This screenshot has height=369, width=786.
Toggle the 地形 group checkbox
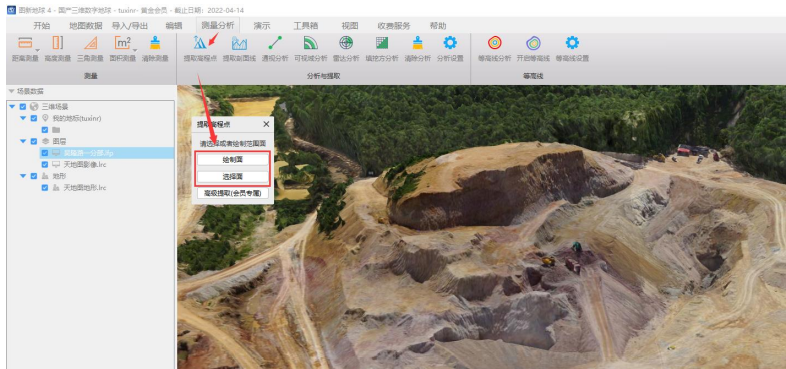[x=34, y=176]
